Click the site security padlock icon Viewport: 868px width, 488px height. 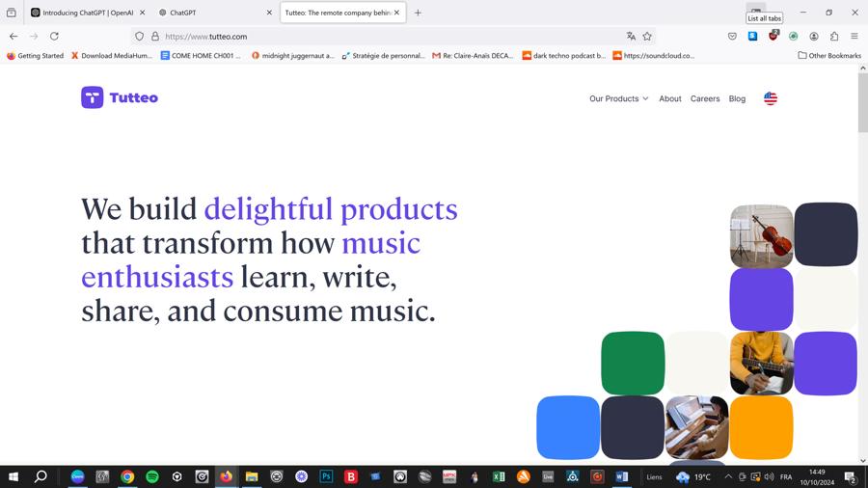point(155,37)
